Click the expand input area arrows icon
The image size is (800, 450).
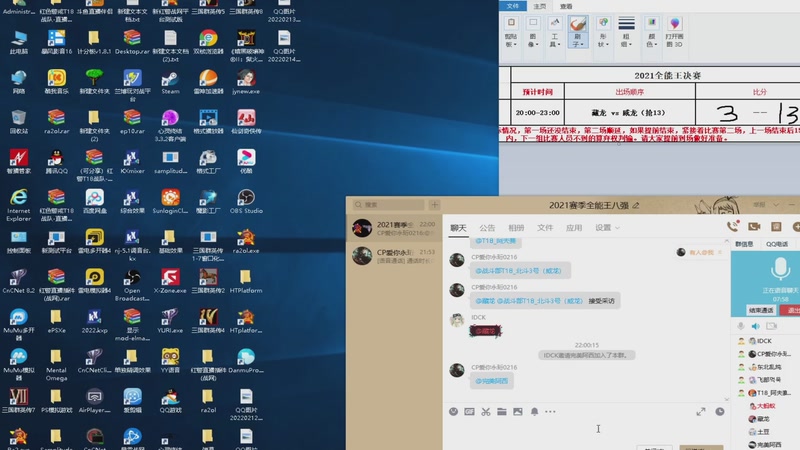pos(701,411)
